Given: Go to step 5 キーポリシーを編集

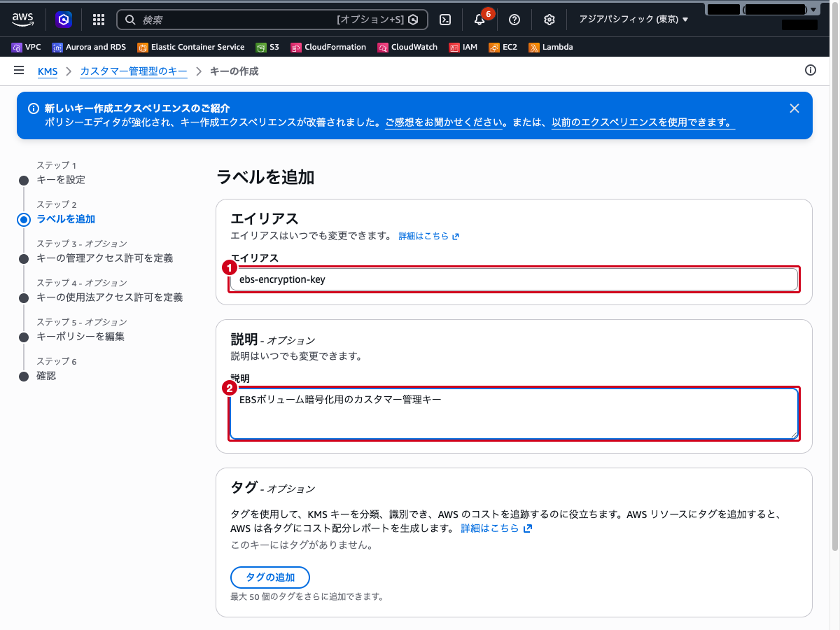Looking at the screenshot, I should click(x=80, y=336).
